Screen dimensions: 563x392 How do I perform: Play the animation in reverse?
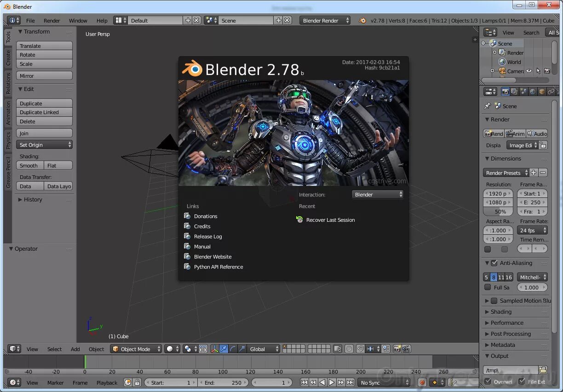[x=322, y=382]
